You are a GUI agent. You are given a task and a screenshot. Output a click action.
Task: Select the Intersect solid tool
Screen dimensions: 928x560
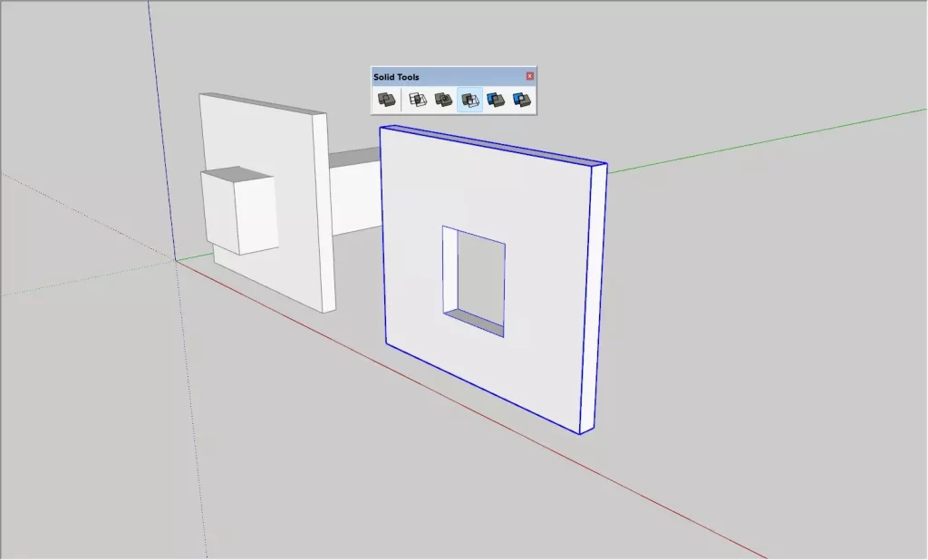tap(417, 100)
